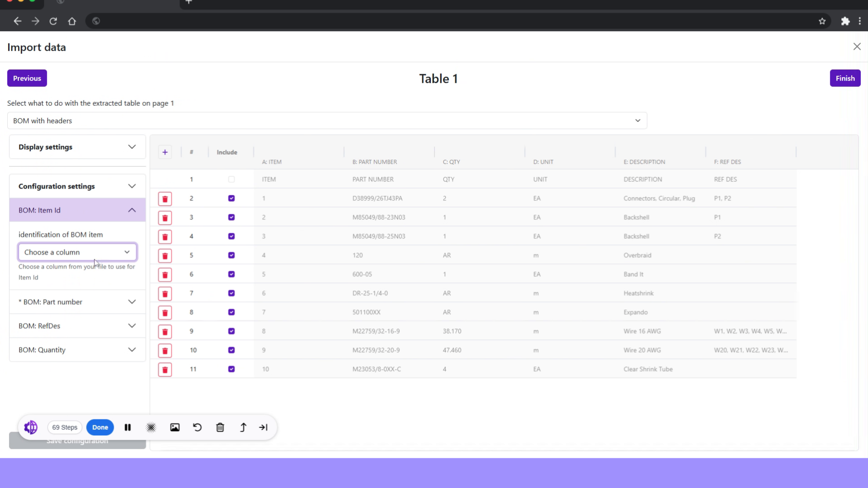Open the Choose a column dropdown
The height and width of the screenshot is (488, 868).
(77, 252)
